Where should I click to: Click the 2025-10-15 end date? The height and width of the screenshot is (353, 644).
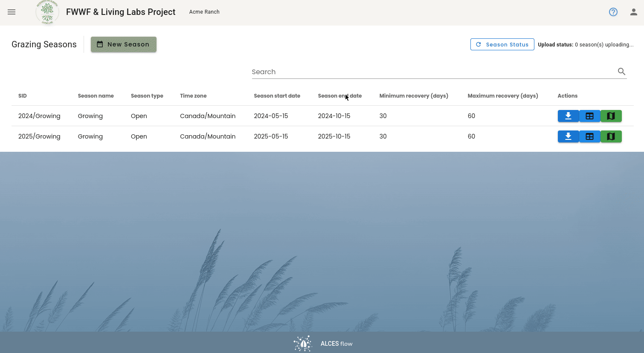(334, 136)
